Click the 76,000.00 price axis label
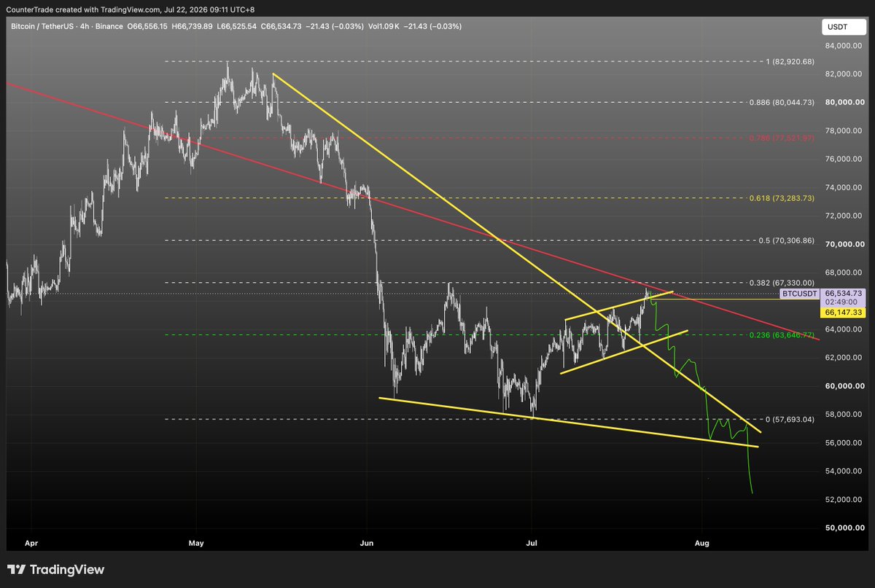 coord(845,159)
